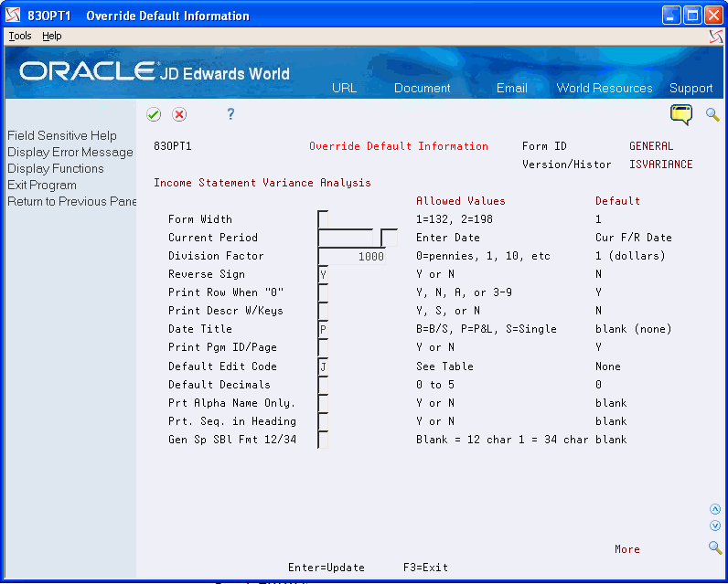Viewport: 728px width, 584px height.
Task: Click the Date Title field containing P
Action: [323, 329]
